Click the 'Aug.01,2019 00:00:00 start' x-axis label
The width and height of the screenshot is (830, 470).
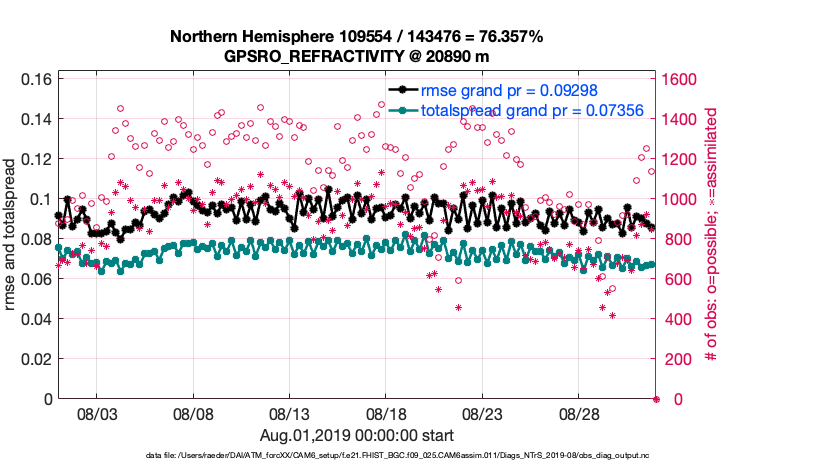point(356,435)
